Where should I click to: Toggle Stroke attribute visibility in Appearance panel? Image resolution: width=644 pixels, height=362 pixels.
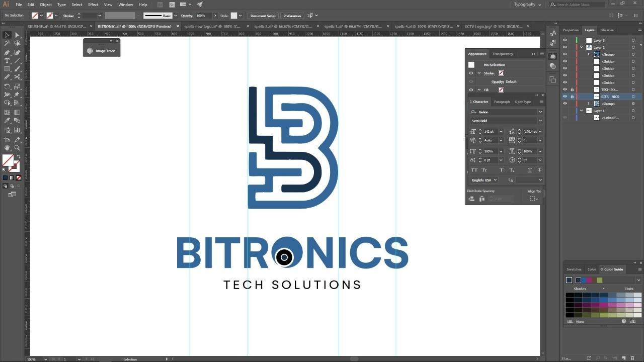point(471,73)
